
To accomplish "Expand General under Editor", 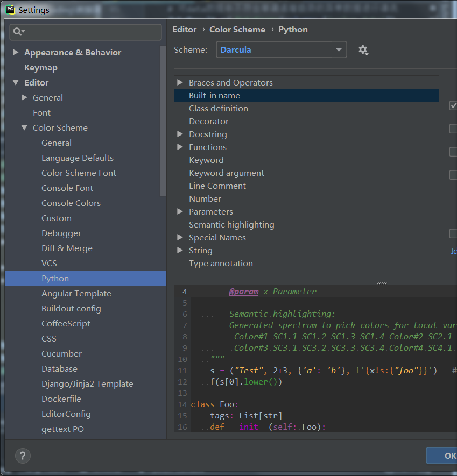I will tap(24, 97).
